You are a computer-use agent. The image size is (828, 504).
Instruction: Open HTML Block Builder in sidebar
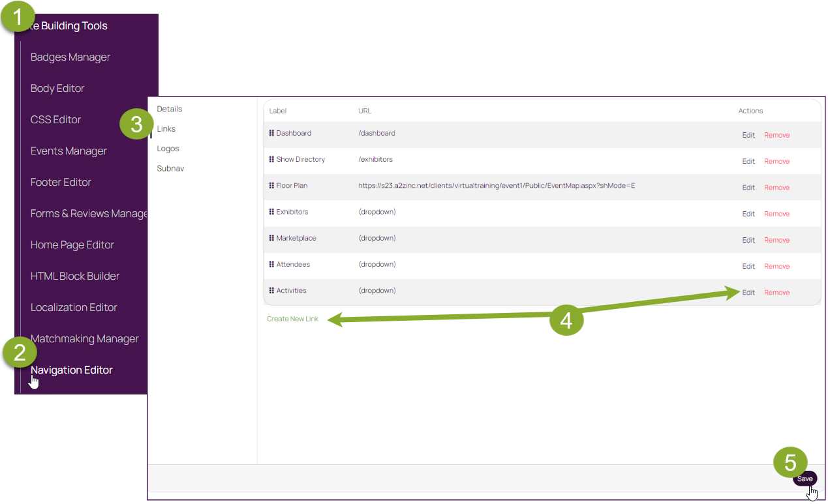[x=75, y=276]
